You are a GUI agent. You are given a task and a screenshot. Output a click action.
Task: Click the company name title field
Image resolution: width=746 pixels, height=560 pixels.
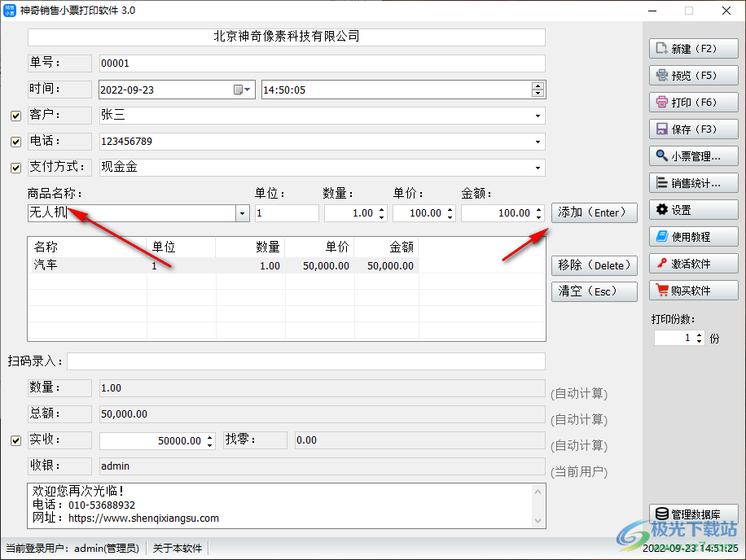[x=287, y=37]
